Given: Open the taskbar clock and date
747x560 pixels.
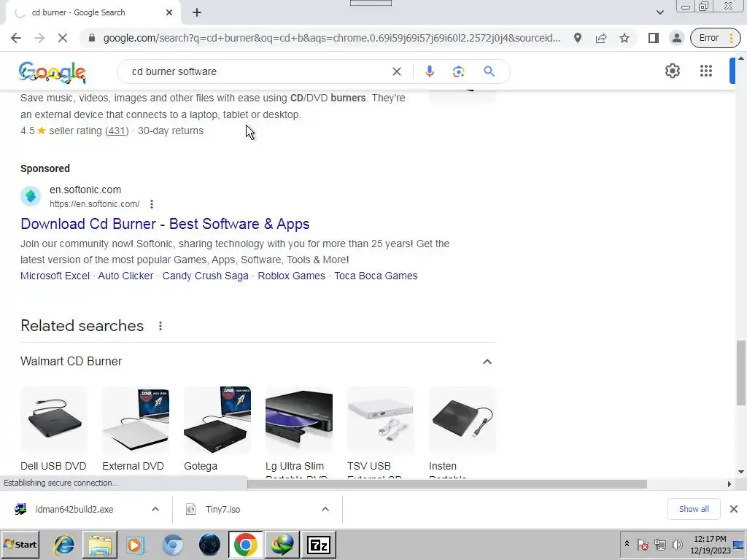Looking at the screenshot, I should 710,544.
